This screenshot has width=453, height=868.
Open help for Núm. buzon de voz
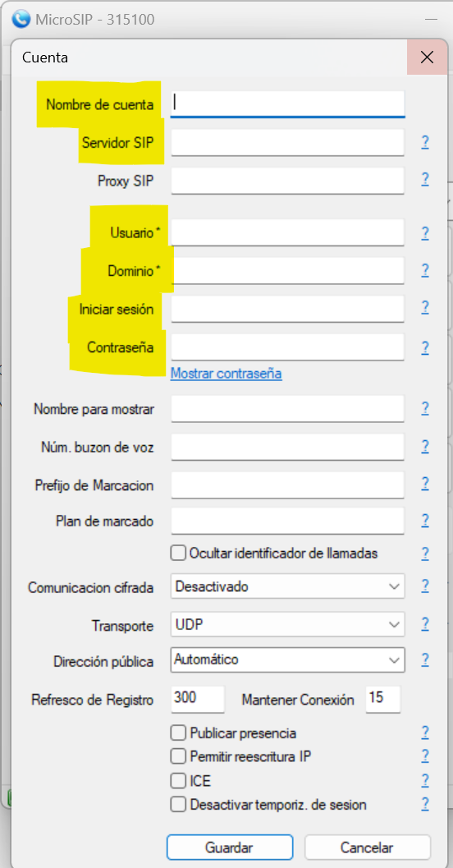(425, 446)
